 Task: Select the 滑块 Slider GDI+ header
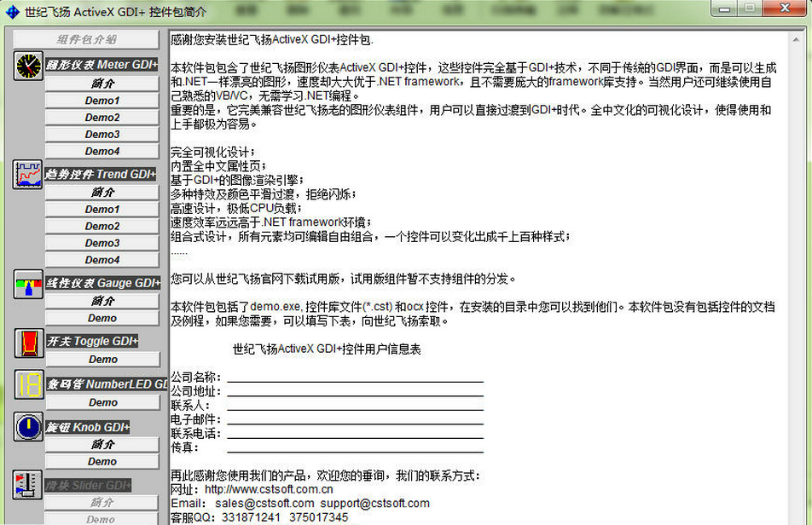(88, 485)
